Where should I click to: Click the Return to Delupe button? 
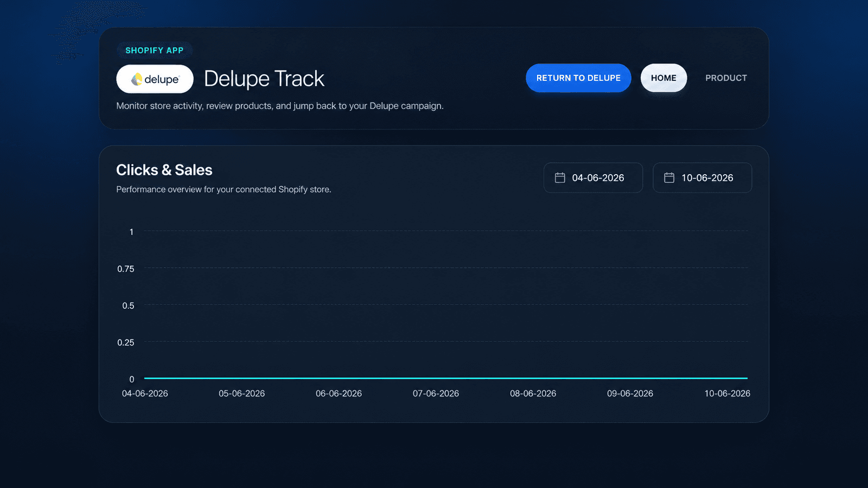click(578, 78)
